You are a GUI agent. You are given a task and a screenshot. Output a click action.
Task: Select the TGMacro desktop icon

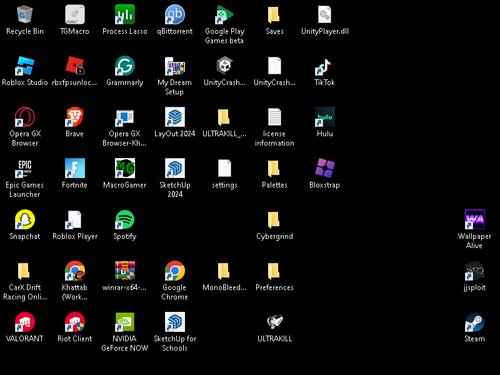click(75, 15)
